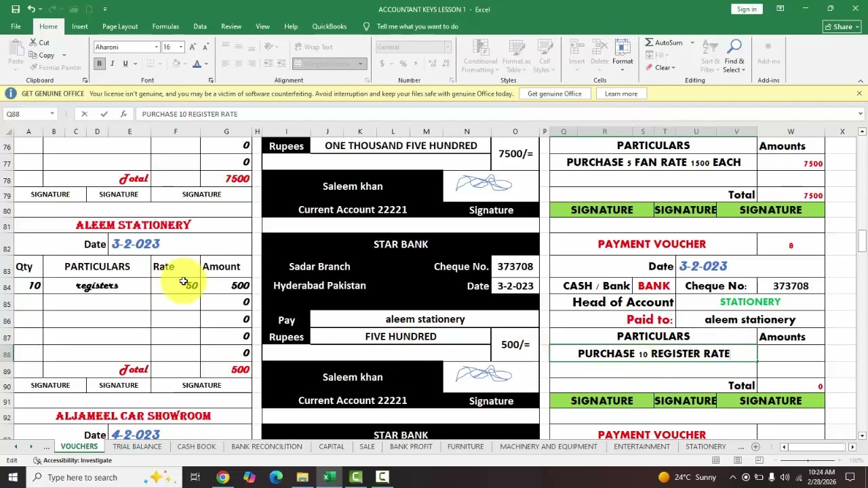868x488 pixels.
Task: Edit text in the formula bar
Action: tap(495, 114)
